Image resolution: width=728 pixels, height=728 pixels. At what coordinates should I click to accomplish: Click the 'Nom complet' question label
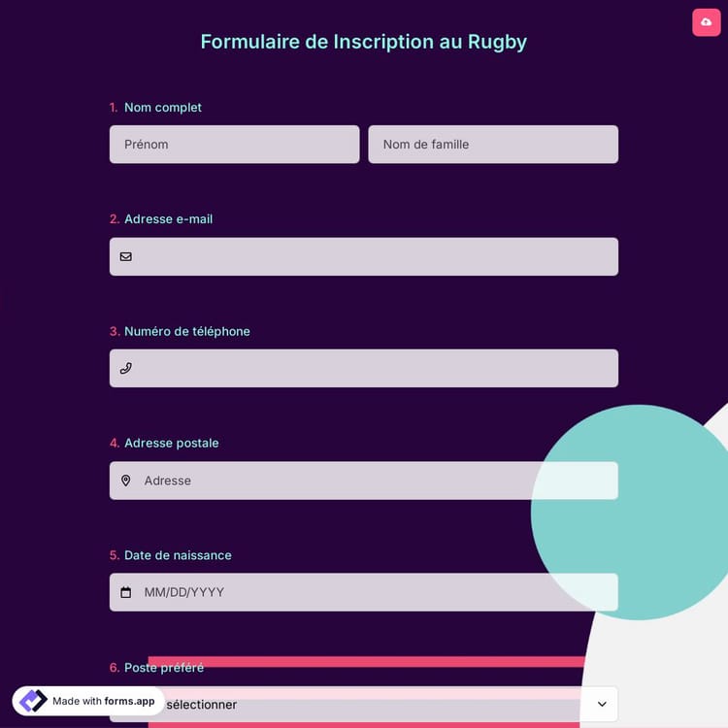pos(163,108)
